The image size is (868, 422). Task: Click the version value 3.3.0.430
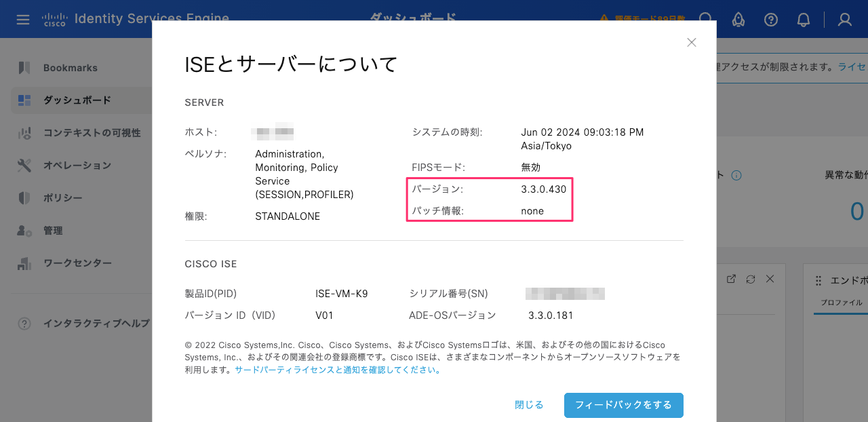(x=544, y=189)
